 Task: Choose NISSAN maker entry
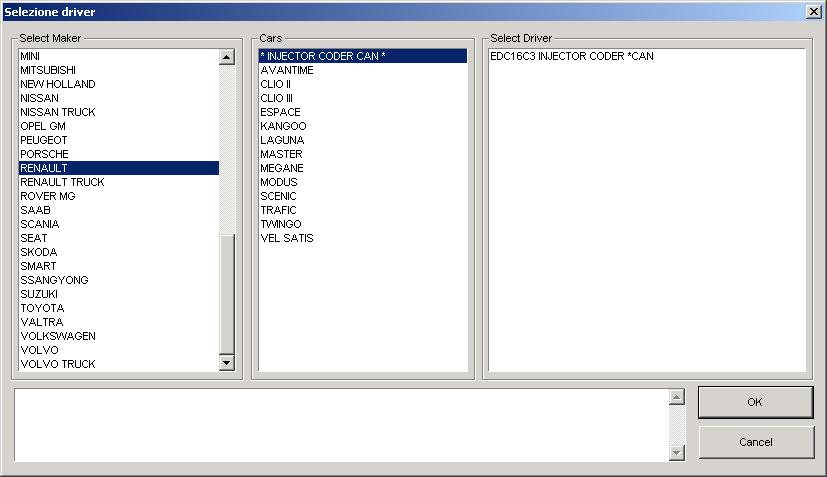119,98
